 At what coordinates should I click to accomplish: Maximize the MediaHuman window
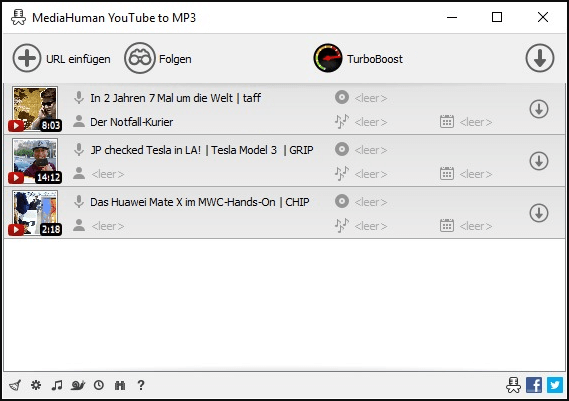[497, 17]
